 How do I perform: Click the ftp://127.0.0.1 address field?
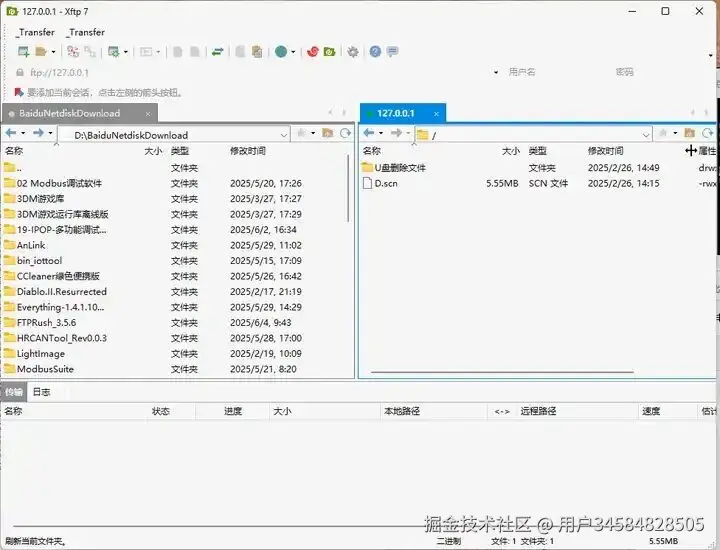(x=259, y=73)
